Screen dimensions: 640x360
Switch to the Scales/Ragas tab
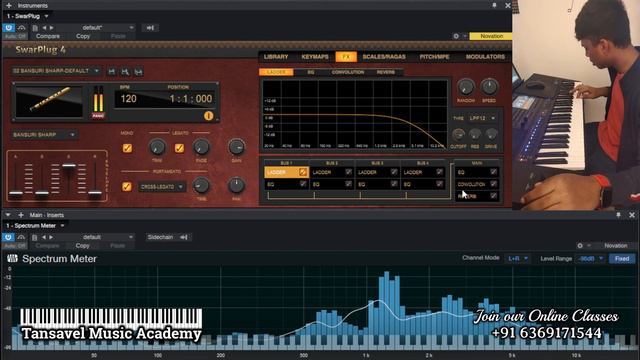(x=384, y=57)
